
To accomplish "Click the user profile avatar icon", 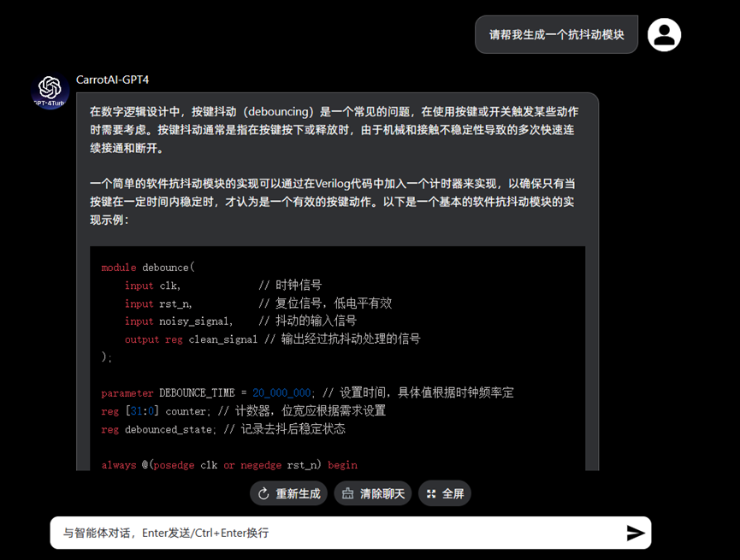I will click(664, 34).
